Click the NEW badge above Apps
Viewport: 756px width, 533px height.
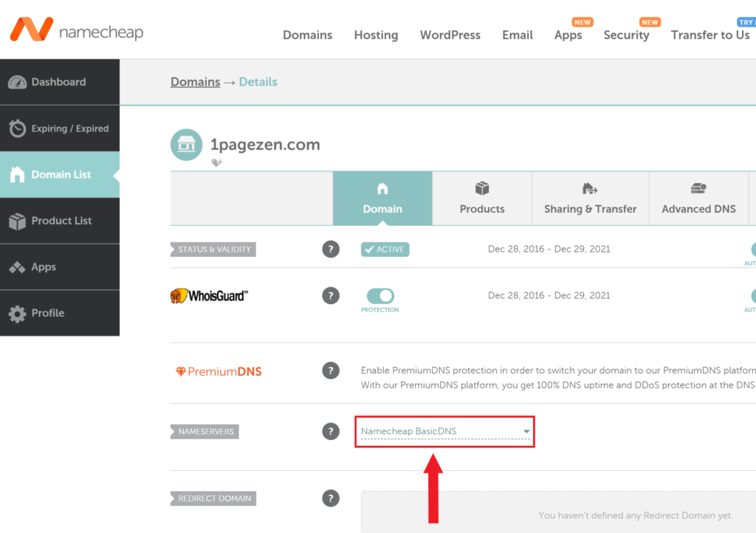(583, 22)
